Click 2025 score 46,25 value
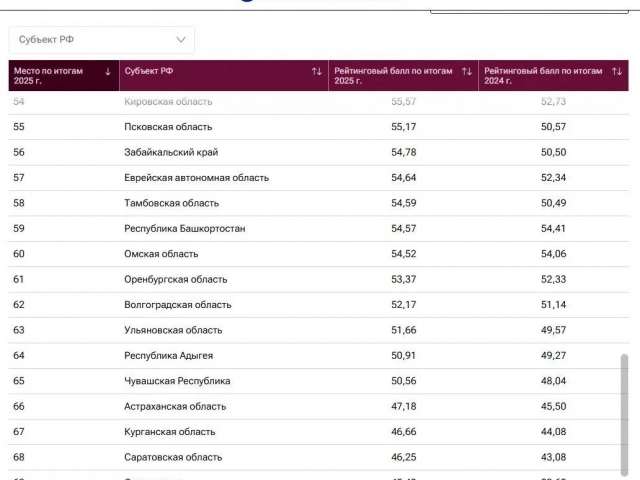 tap(403, 457)
